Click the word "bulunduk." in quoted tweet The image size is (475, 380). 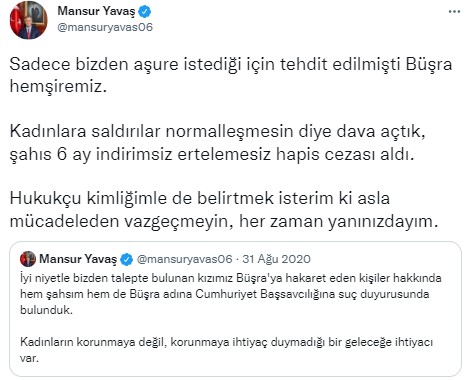coord(46,310)
